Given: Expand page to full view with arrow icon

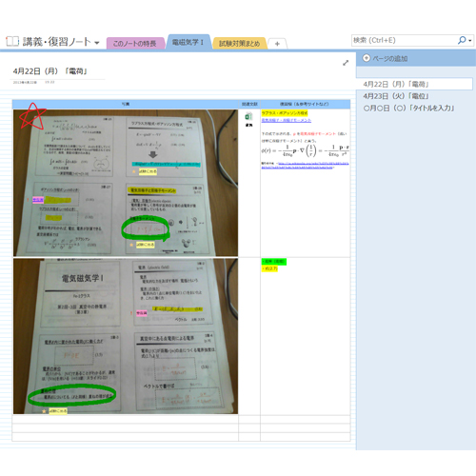Looking at the screenshot, I should [346, 63].
